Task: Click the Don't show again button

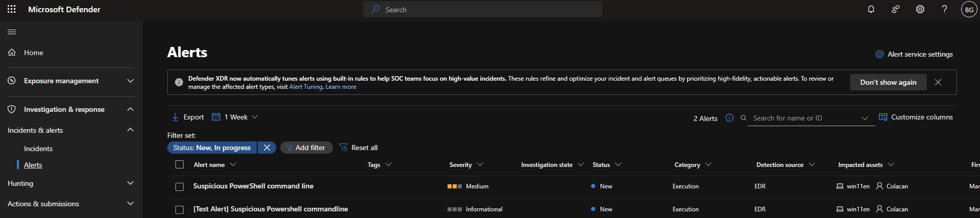Action: click(888, 82)
